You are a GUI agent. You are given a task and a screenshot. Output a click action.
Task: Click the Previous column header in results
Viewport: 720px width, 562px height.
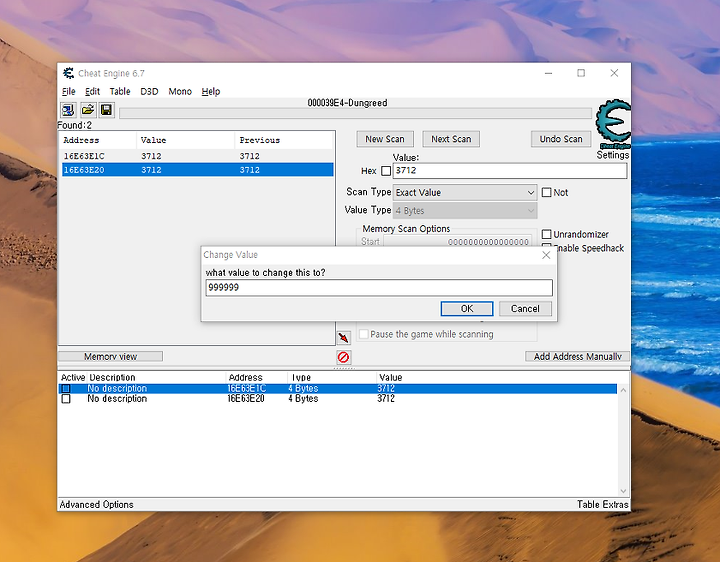click(x=284, y=140)
